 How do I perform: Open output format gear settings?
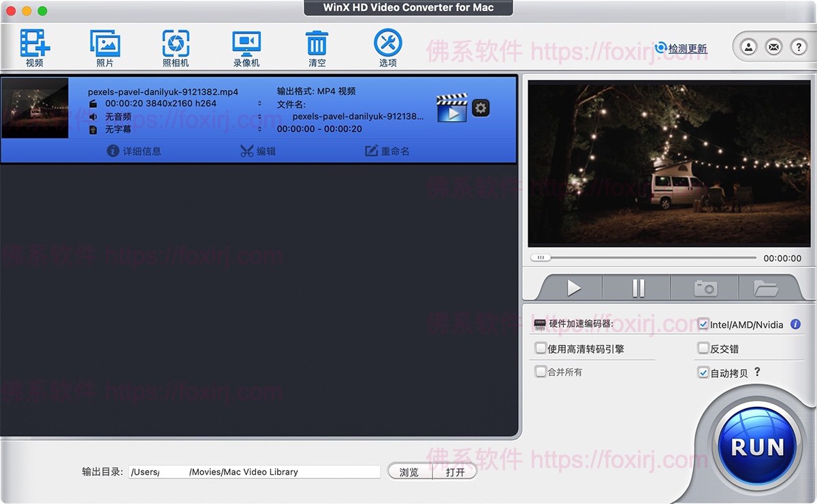pos(481,107)
